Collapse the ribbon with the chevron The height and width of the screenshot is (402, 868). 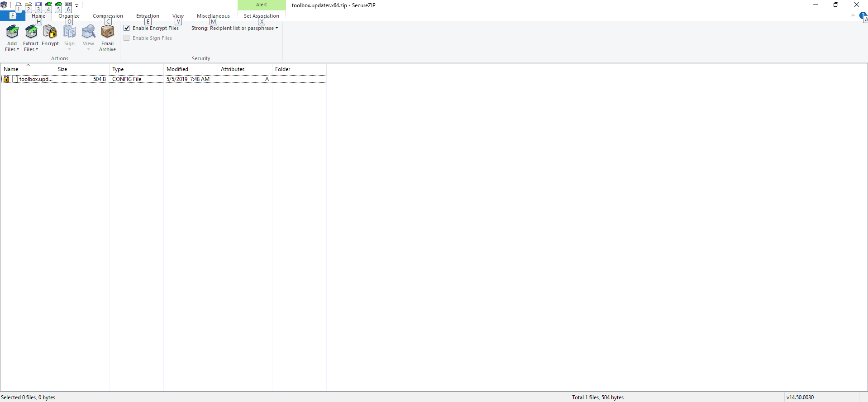point(853,15)
